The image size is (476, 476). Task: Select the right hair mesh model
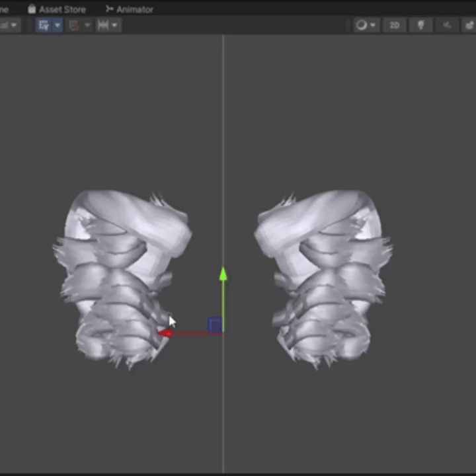click(x=324, y=278)
